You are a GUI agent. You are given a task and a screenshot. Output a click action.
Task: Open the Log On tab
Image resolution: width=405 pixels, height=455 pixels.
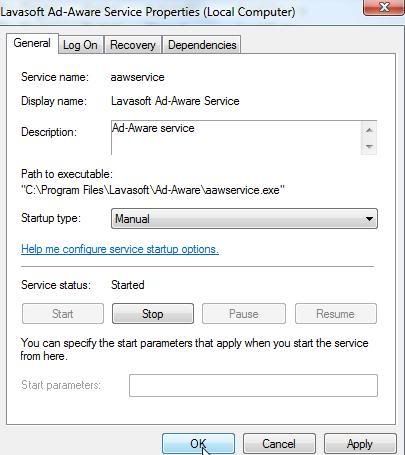tap(81, 45)
